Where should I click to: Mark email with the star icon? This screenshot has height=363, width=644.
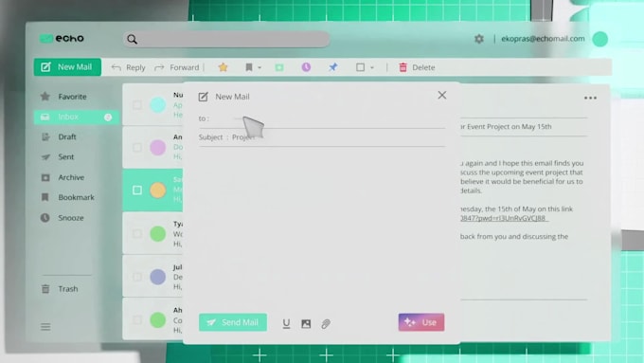(223, 67)
